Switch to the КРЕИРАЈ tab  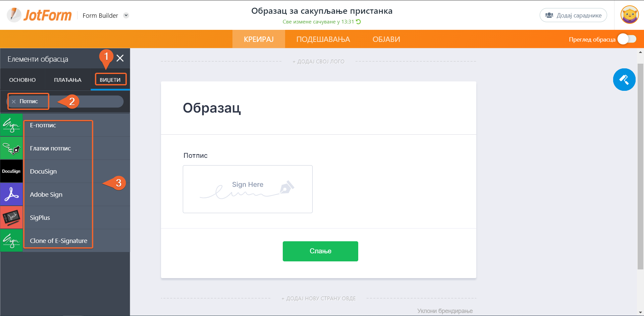point(259,39)
